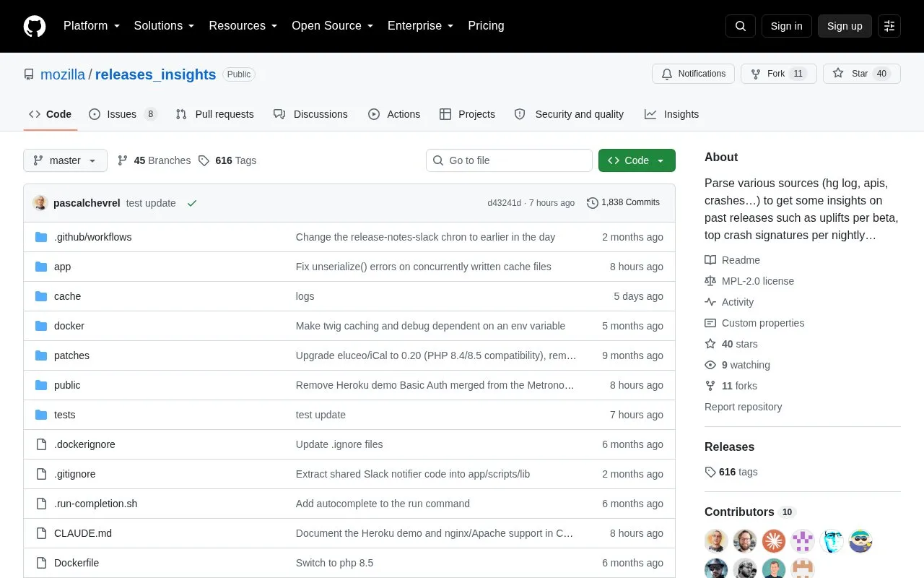Click the .gitignore file icon

41,474
